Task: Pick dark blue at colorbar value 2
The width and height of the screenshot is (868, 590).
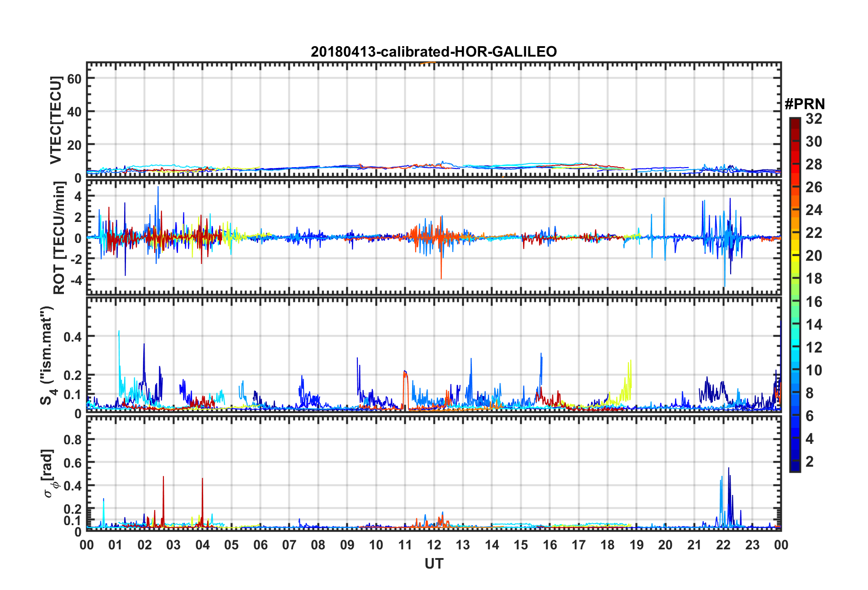Action: pos(795,461)
